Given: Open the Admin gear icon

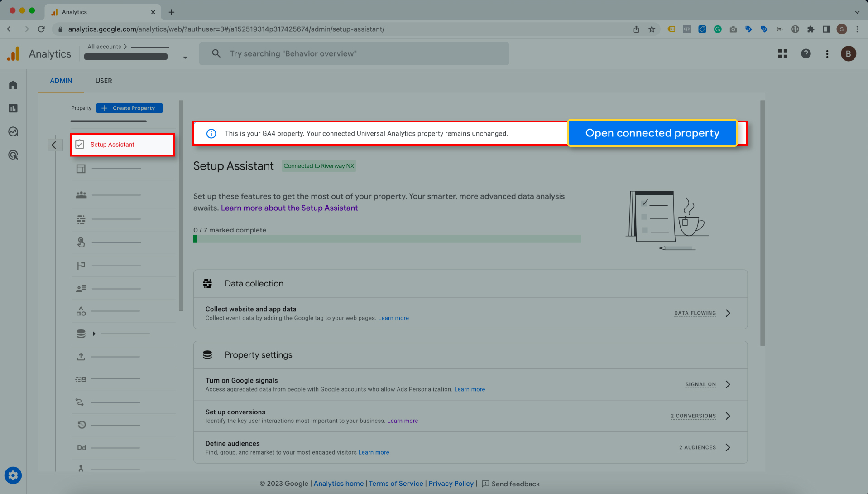Looking at the screenshot, I should coord(13,475).
